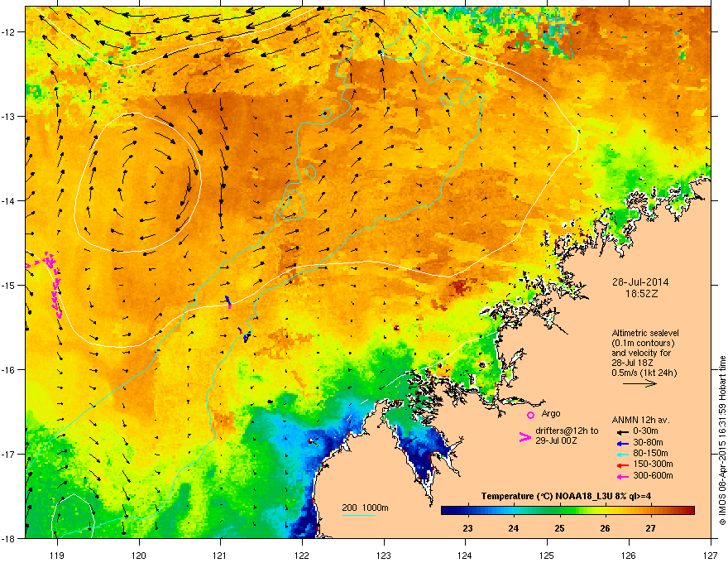728x563 pixels.
Task: Click latitude axis label -14
Action: (8, 200)
